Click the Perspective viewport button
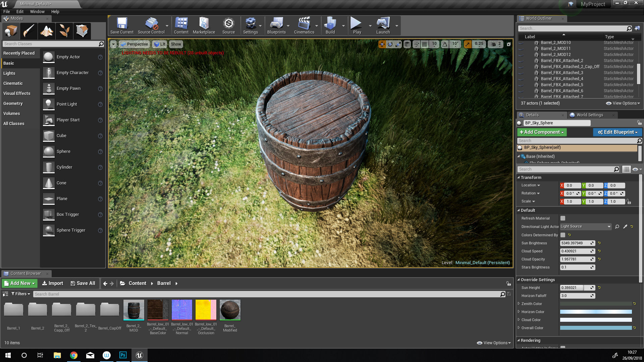 [x=134, y=44]
